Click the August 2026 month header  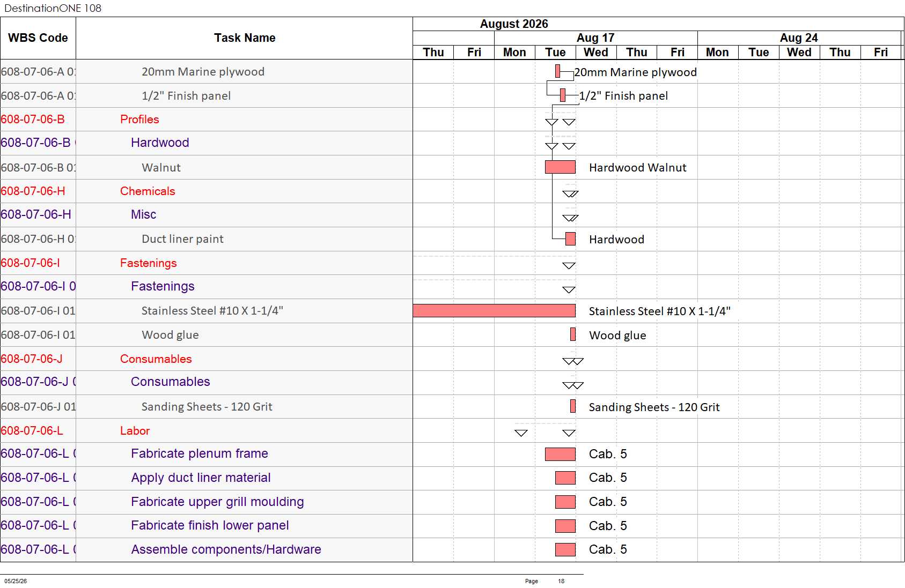click(514, 24)
